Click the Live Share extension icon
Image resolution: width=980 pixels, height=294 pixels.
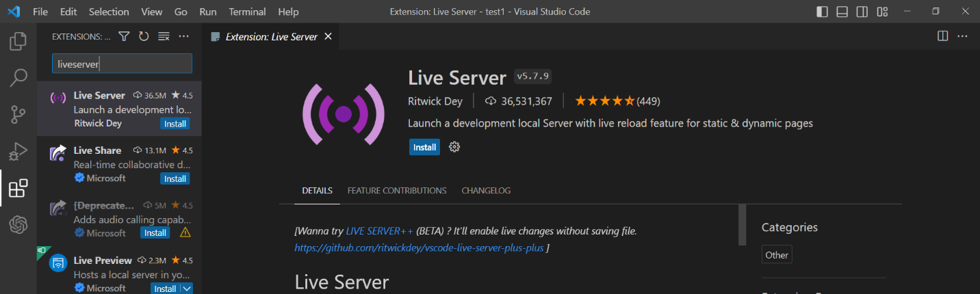pyautogui.click(x=58, y=153)
